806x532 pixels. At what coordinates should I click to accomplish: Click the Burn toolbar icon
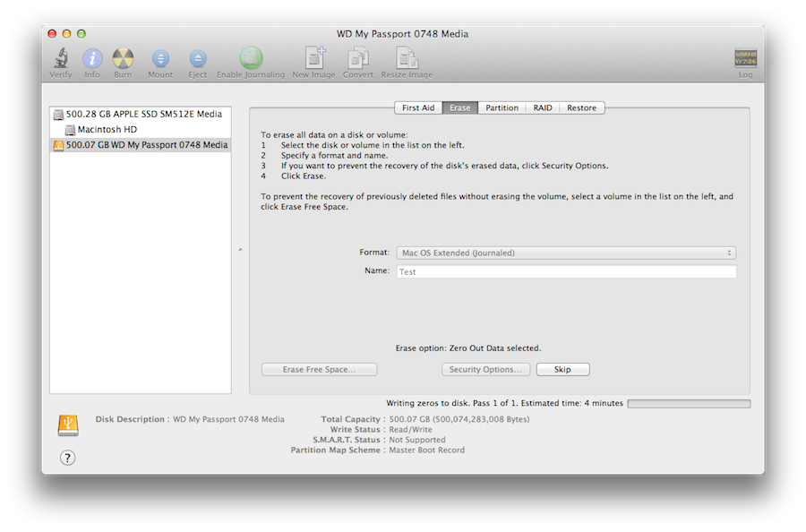coord(123,58)
